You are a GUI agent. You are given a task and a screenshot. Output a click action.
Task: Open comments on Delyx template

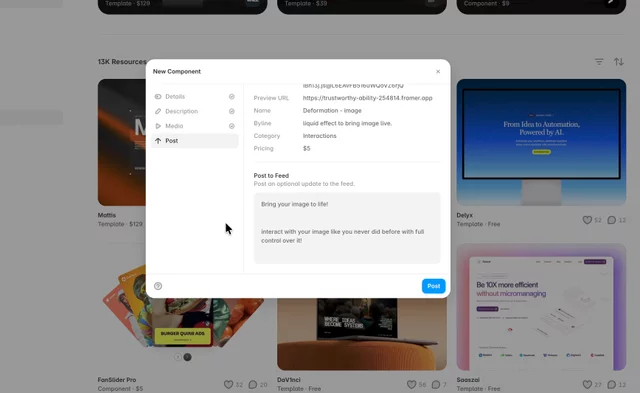(x=611, y=220)
